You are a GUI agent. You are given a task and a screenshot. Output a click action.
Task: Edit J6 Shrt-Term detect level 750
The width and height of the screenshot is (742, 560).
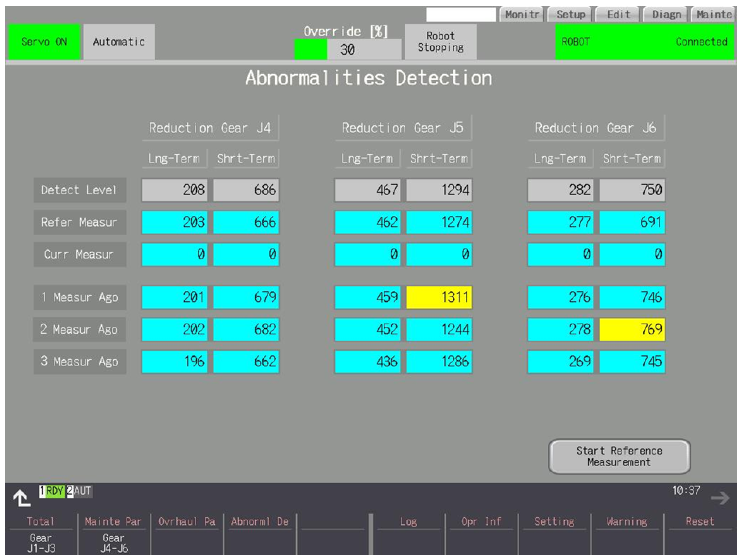point(632,190)
